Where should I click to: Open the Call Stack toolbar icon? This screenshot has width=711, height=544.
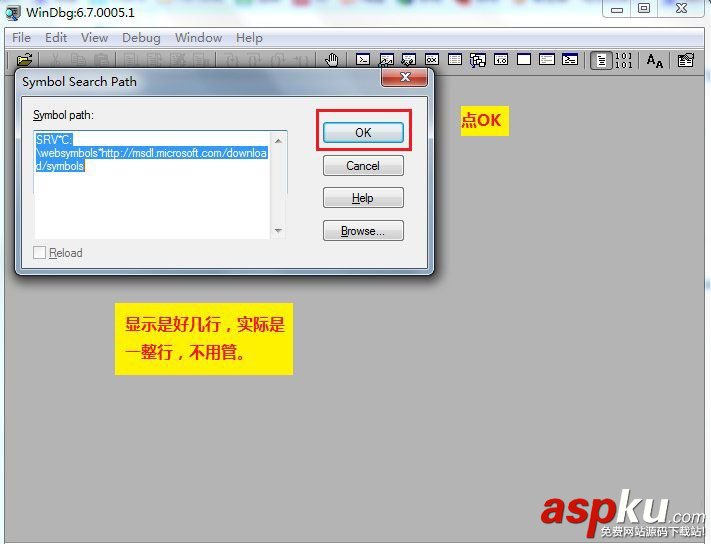477,59
